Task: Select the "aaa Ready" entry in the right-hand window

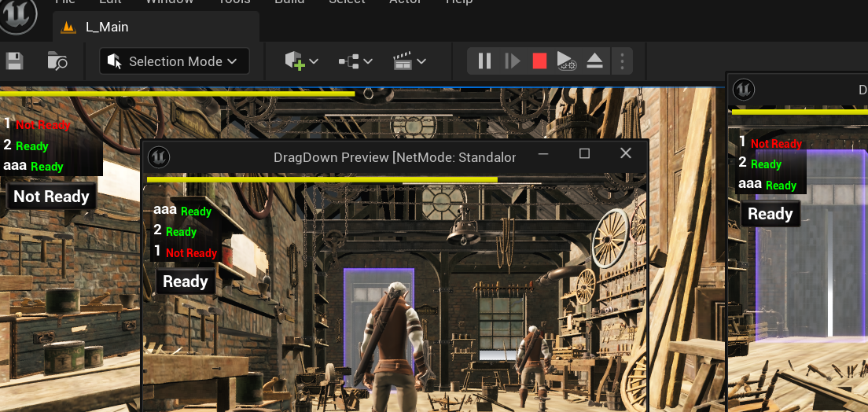Action: [767, 184]
